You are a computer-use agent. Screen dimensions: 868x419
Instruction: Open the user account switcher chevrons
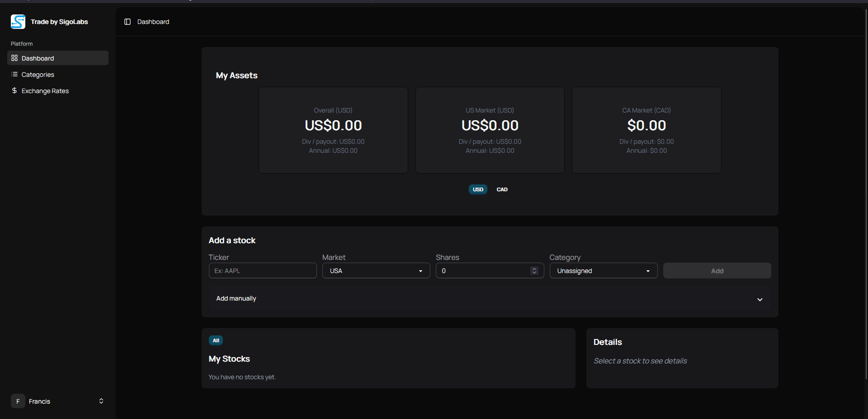point(101,401)
